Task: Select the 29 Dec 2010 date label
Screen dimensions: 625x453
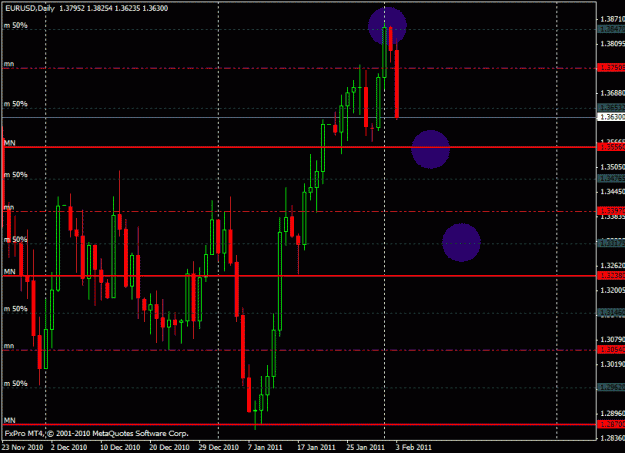Action: click(219, 447)
